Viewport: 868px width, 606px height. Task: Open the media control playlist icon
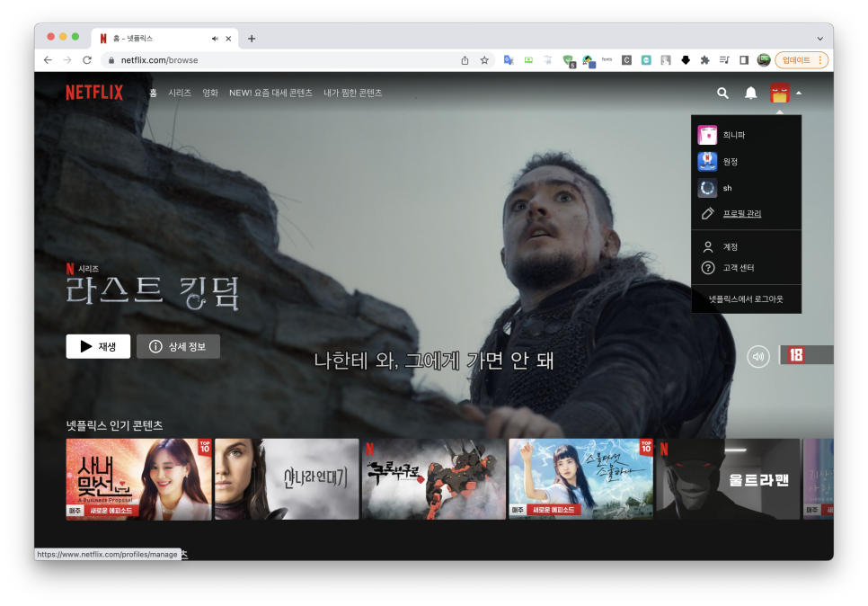click(x=724, y=60)
